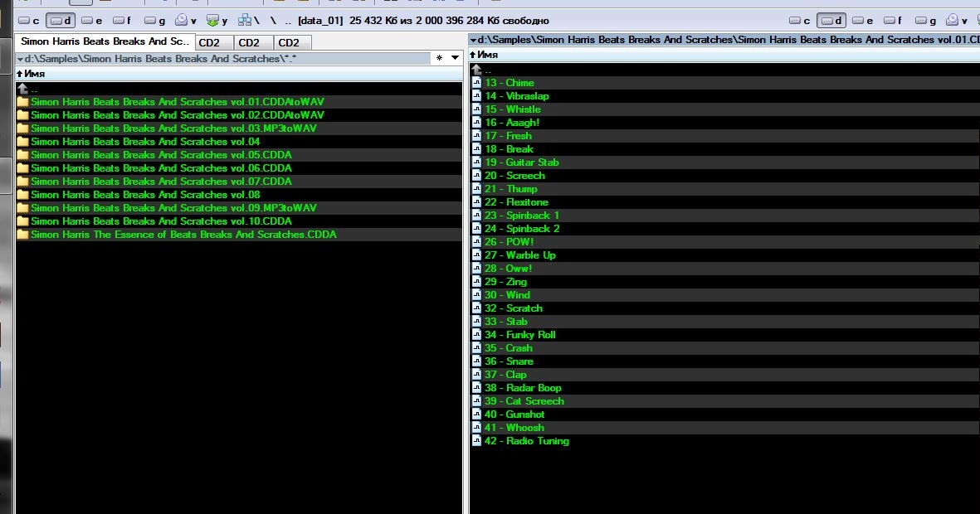980x514 pixels.
Task: Select file 36 - Snare
Action: pos(509,361)
